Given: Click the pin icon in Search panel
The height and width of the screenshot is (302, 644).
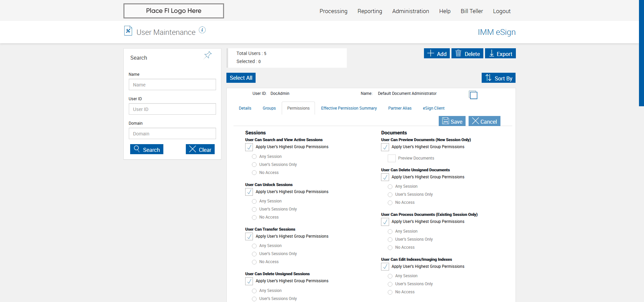Looking at the screenshot, I should 208,55.
